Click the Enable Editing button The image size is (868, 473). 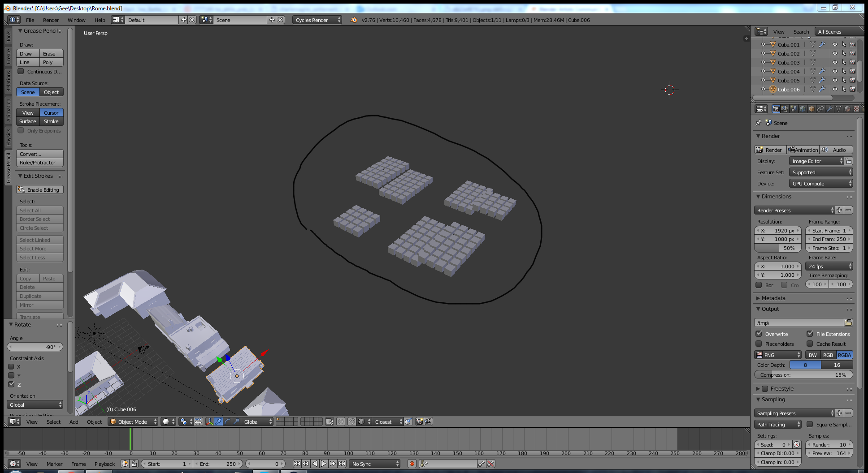coord(40,189)
